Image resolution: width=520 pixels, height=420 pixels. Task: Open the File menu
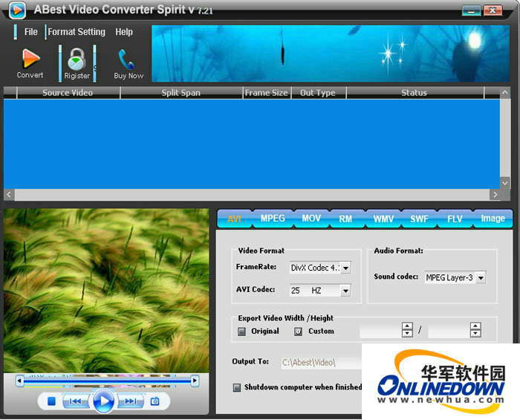[x=31, y=32]
